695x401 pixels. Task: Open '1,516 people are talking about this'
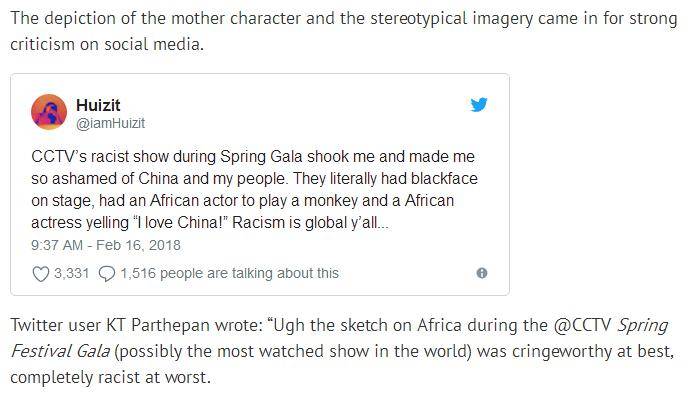[229, 273]
